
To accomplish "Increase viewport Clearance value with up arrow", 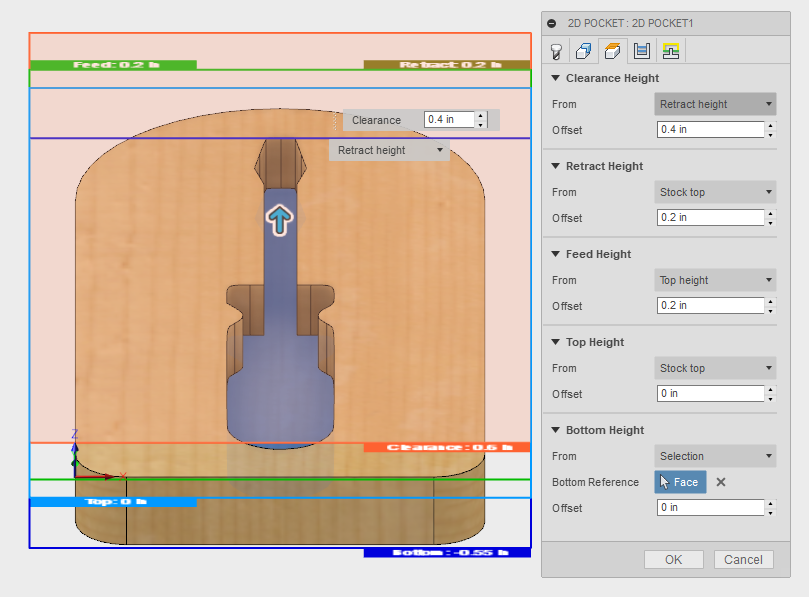I will (481, 116).
